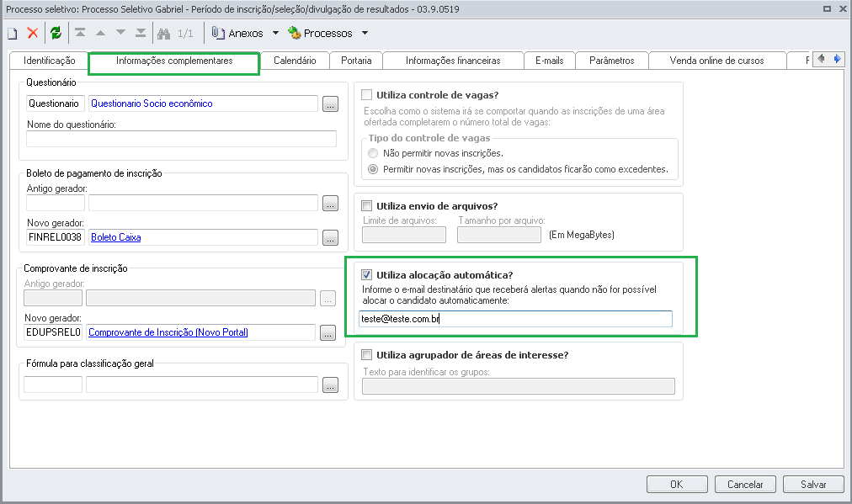This screenshot has width=852, height=504.
Task: Switch to Parâmetros tab
Action: (612, 61)
